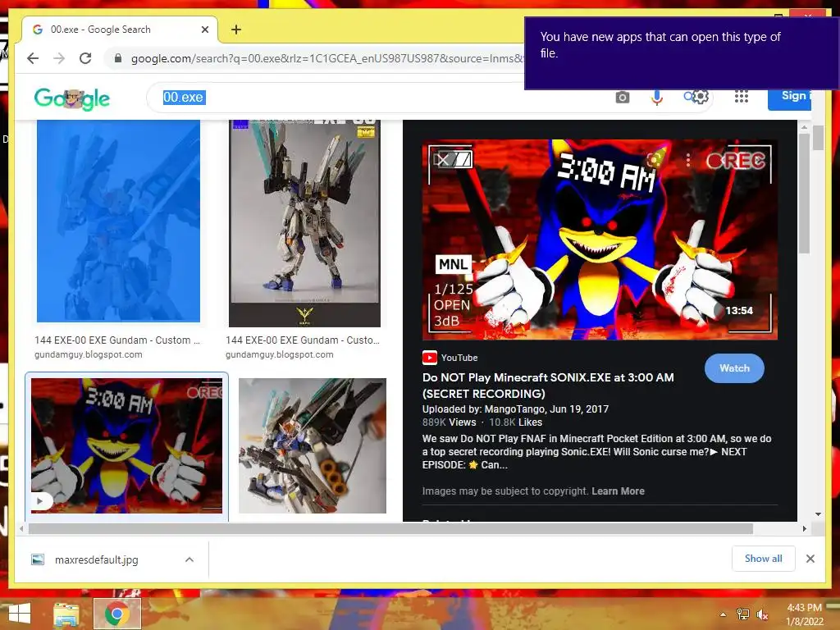Select the 00.exe - Google Search tab
This screenshot has height=630, width=840.
[x=120, y=30]
